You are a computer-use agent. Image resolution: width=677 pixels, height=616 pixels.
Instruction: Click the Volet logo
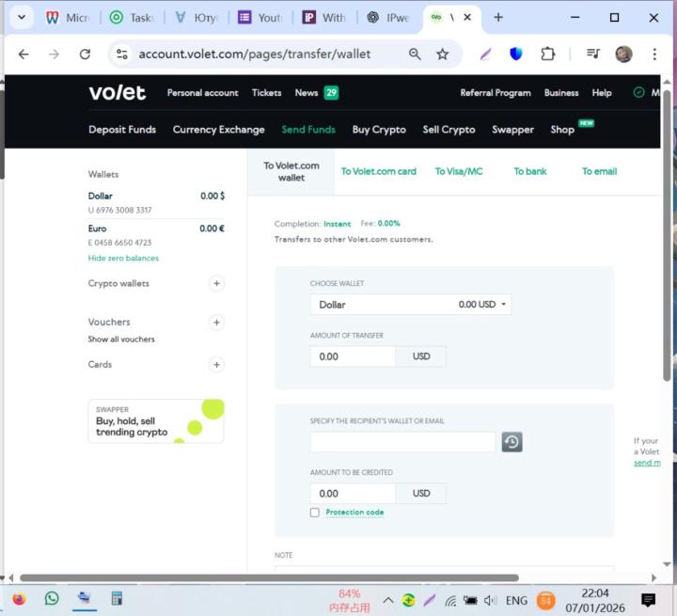coord(117,92)
